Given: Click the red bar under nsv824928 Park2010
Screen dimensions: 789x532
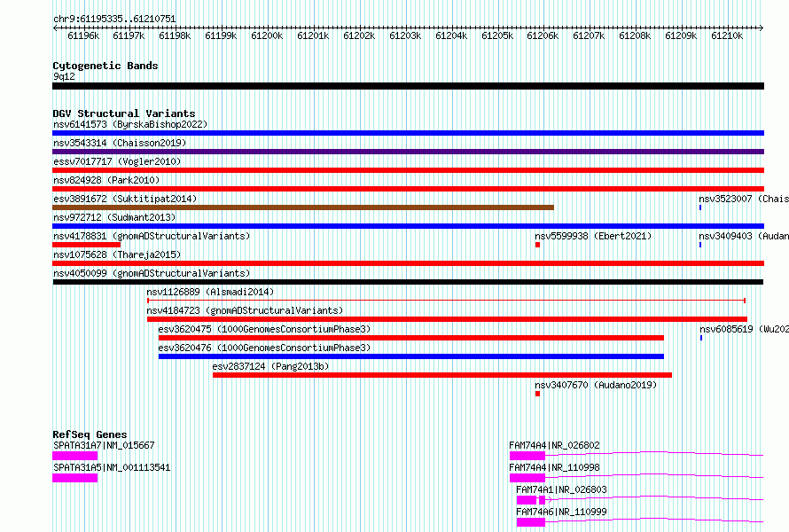Looking at the screenshot, I should click(x=408, y=189).
